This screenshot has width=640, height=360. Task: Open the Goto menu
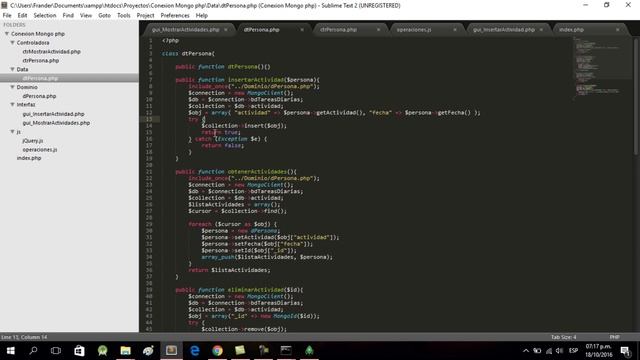pyautogui.click(x=104, y=16)
